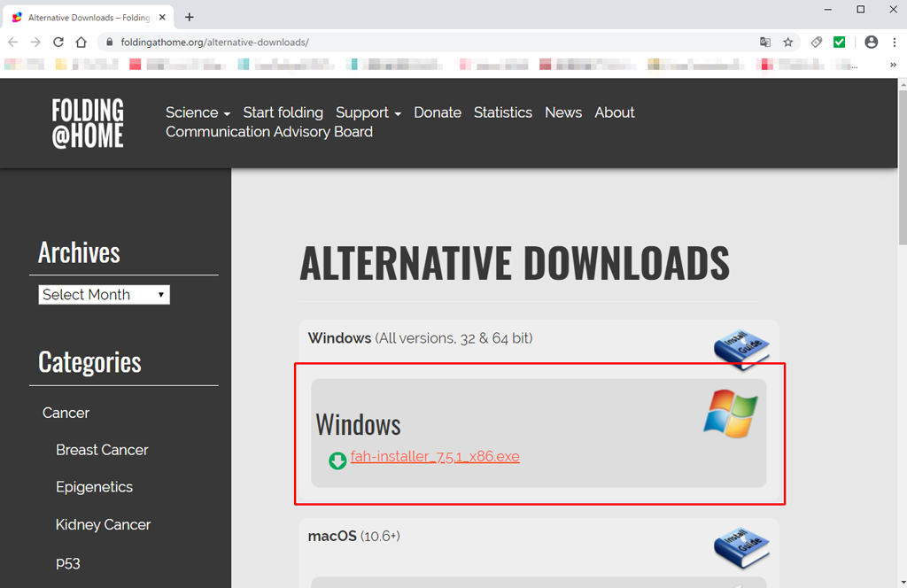This screenshot has height=588, width=907.
Task: Expand the Science menu
Action: (198, 112)
